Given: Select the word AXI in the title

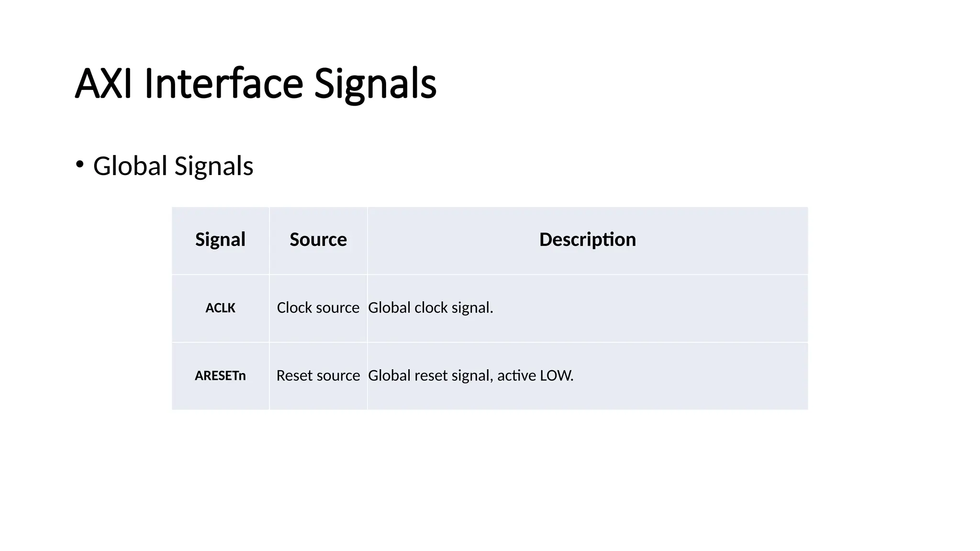Looking at the screenshot, I should click(x=103, y=84).
